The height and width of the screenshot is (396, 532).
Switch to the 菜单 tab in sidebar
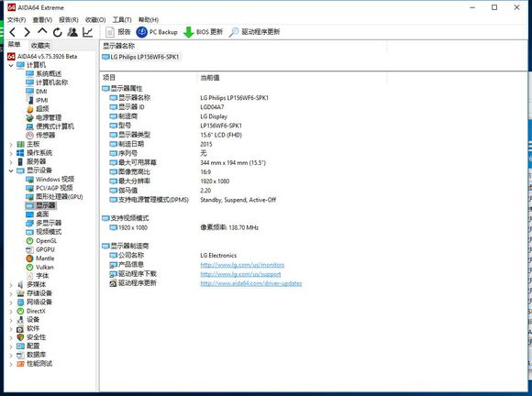15,44
